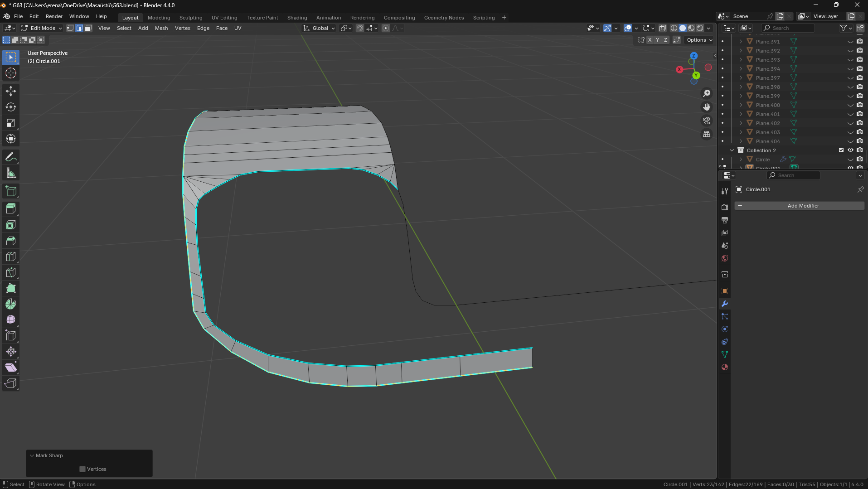Enable the Vertices checkbox in Mark Sharp
The height and width of the screenshot is (489, 868).
click(x=82, y=469)
